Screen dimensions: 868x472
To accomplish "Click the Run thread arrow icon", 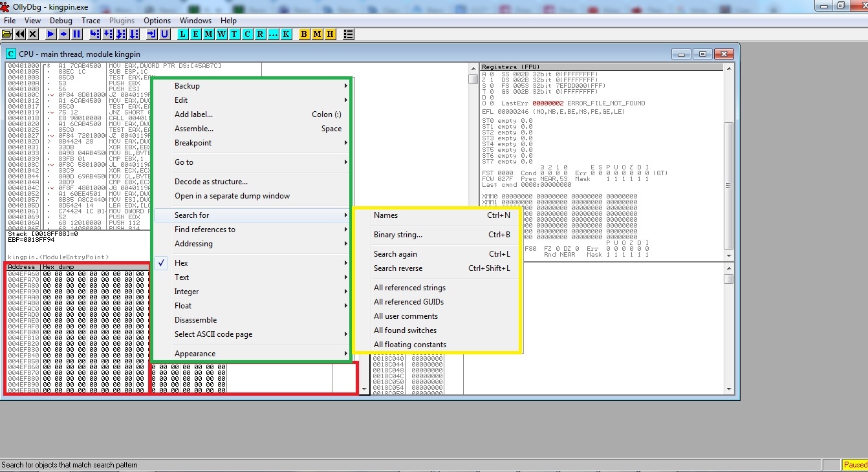I will tap(63, 34).
